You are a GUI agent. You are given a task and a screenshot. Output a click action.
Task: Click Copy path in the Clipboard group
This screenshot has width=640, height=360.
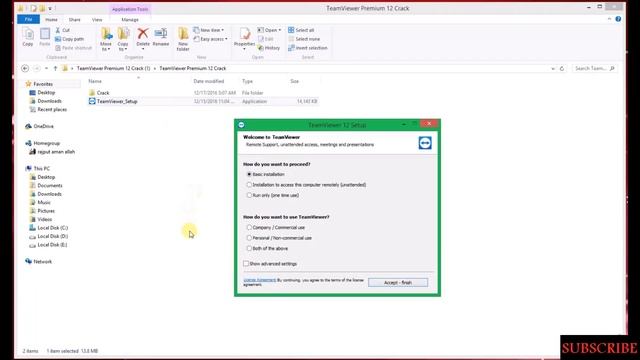click(x=69, y=39)
